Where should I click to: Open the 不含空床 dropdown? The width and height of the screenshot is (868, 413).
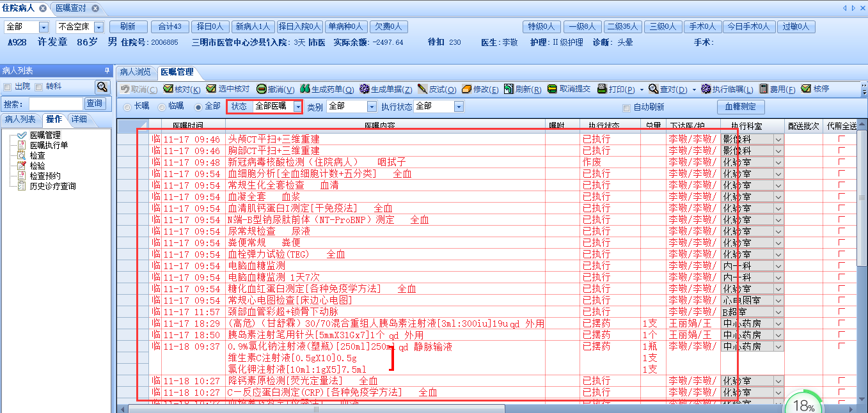pos(99,27)
